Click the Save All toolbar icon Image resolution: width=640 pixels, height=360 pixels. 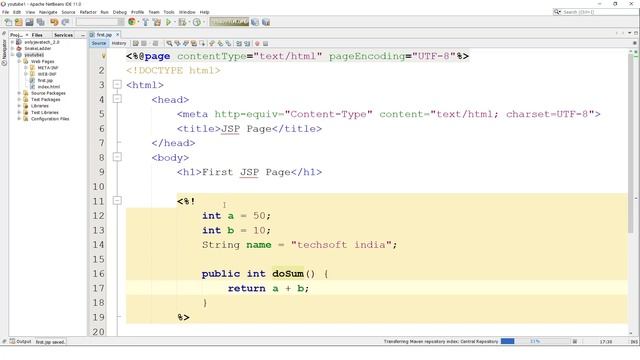(40, 22)
